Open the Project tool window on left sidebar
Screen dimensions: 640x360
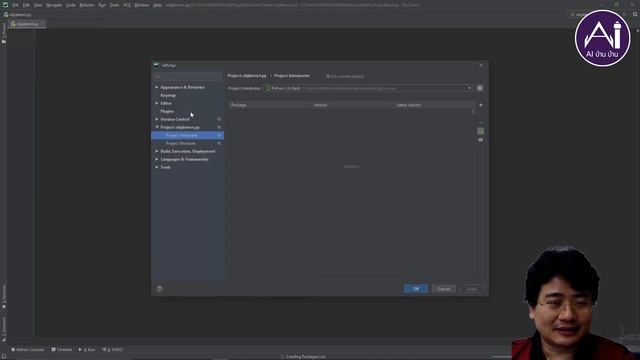pos(4,33)
